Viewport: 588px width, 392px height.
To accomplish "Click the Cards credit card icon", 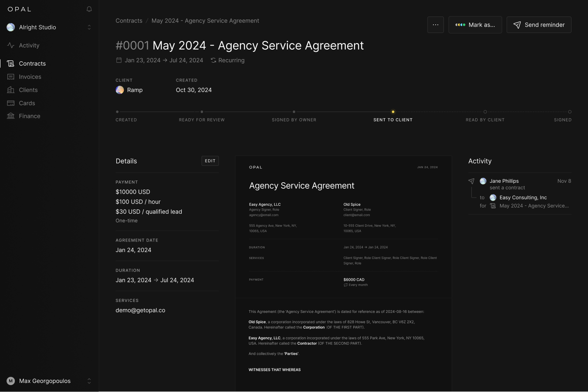I will point(11,103).
